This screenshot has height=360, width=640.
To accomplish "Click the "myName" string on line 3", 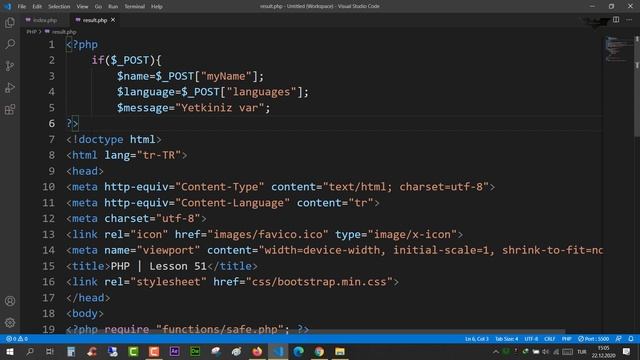I will [226, 76].
